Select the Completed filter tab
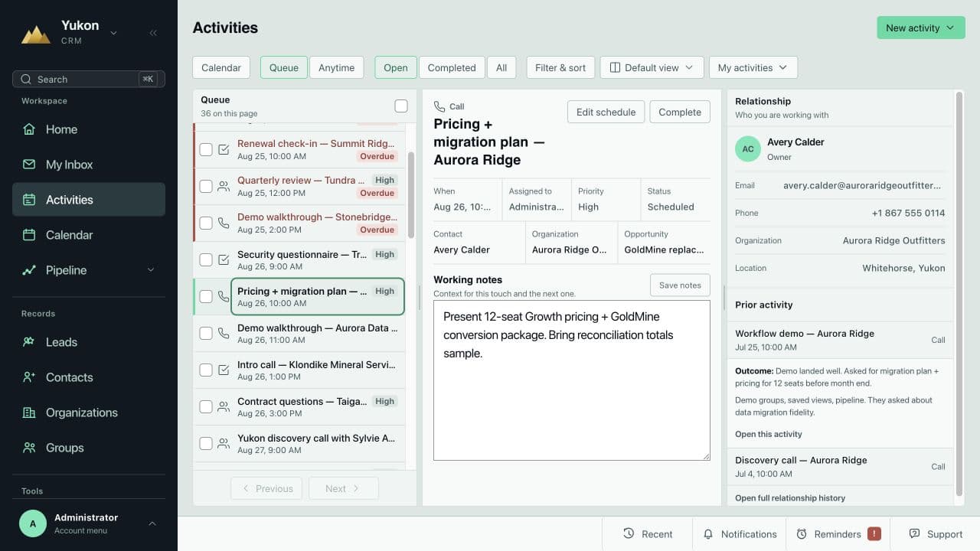The height and width of the screenshot is (551, 980). 452,67
